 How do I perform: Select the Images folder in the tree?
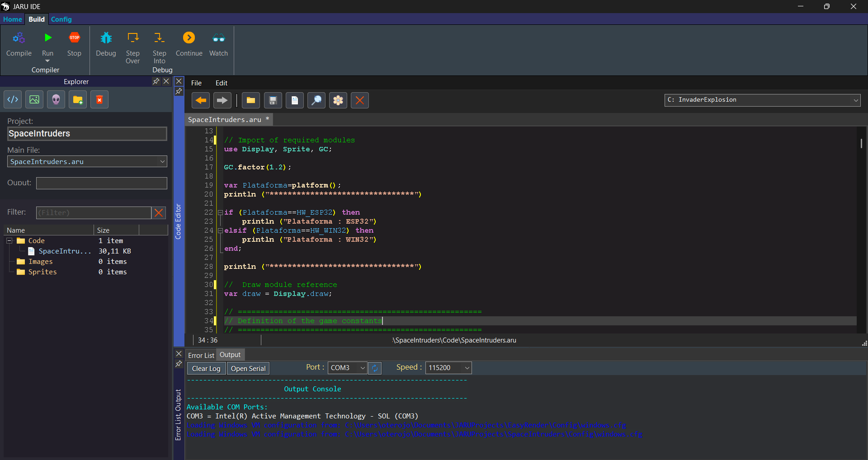pos(40,262)
